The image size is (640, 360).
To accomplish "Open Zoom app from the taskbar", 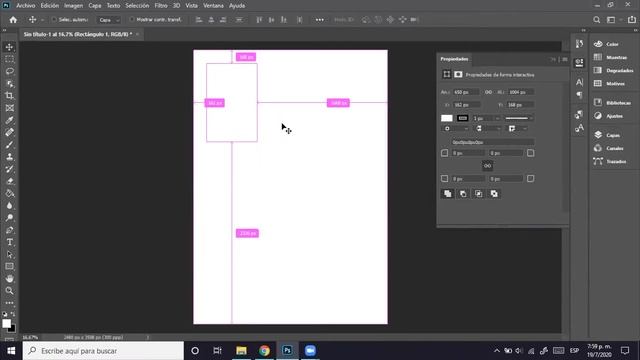I will pyautogui.click(x=310, y=351).
